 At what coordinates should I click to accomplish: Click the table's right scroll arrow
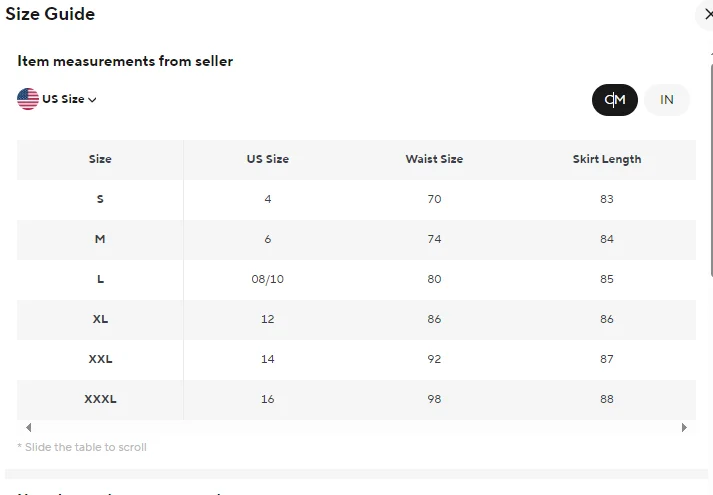click(684, 427)
